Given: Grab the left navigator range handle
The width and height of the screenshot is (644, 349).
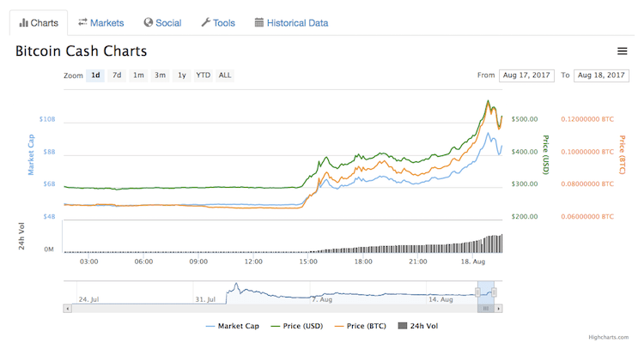Looking at the screenshot, I should click(x=477, y=292).
